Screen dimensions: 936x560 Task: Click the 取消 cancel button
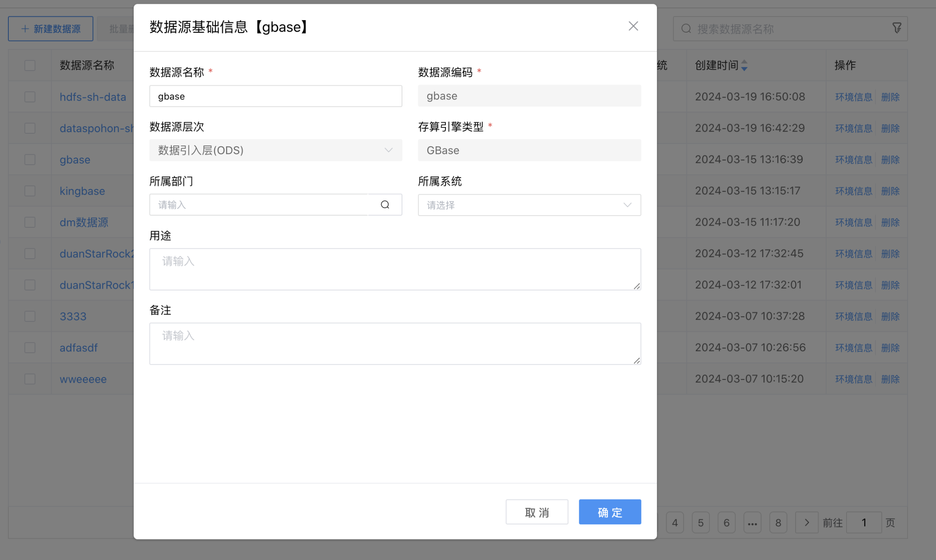[x=537, y=512]
